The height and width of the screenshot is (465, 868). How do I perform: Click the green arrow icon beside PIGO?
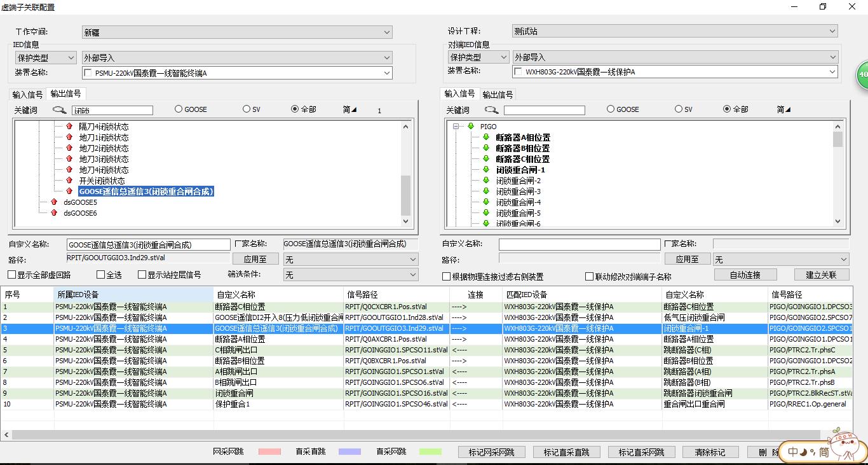click(471, 127)
